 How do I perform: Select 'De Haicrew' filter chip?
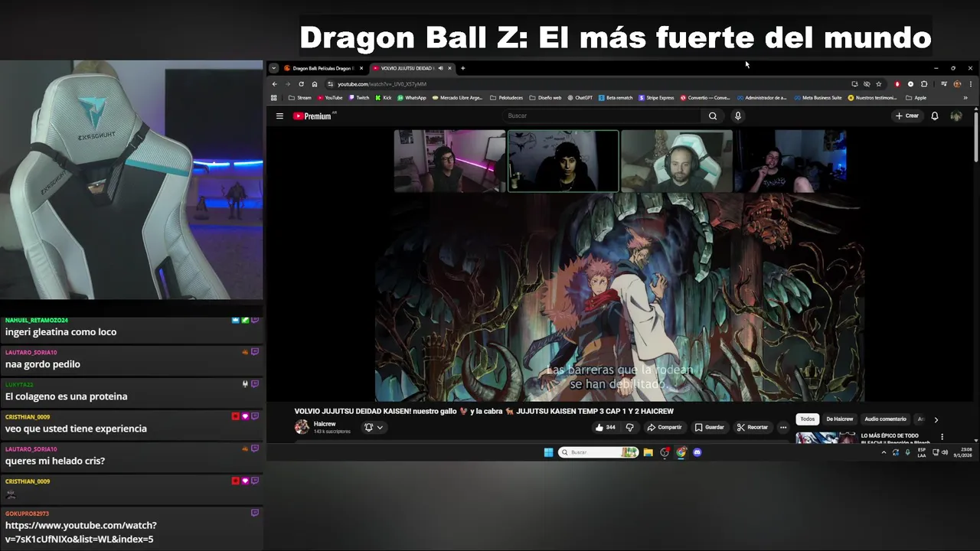coord(839,419)
